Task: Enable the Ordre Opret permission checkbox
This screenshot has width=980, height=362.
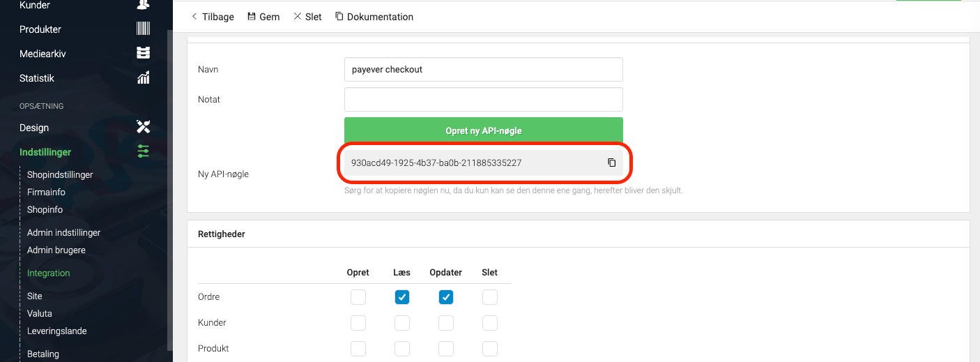Action: click(x=358, y=297)
